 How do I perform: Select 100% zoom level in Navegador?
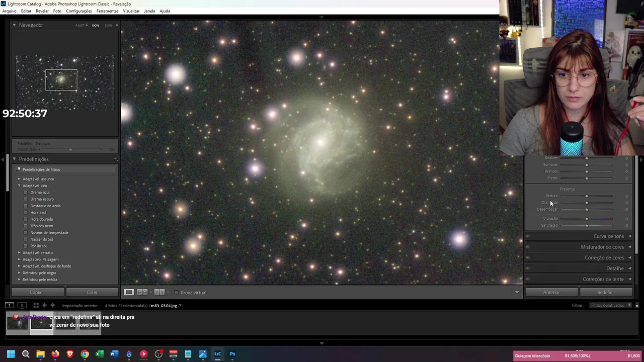coord(95,25)
